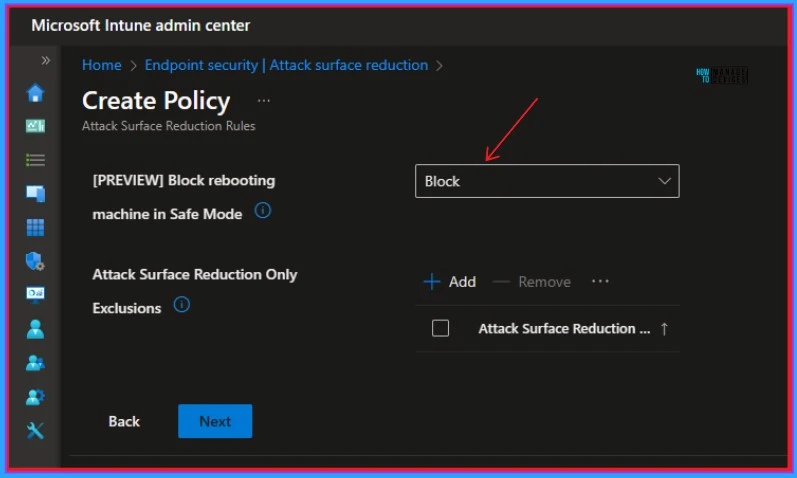This screenshot has width=797, height=478.
Task: Tick the Attack Surface Reduction header checkbox
Action: coord(440,328)
